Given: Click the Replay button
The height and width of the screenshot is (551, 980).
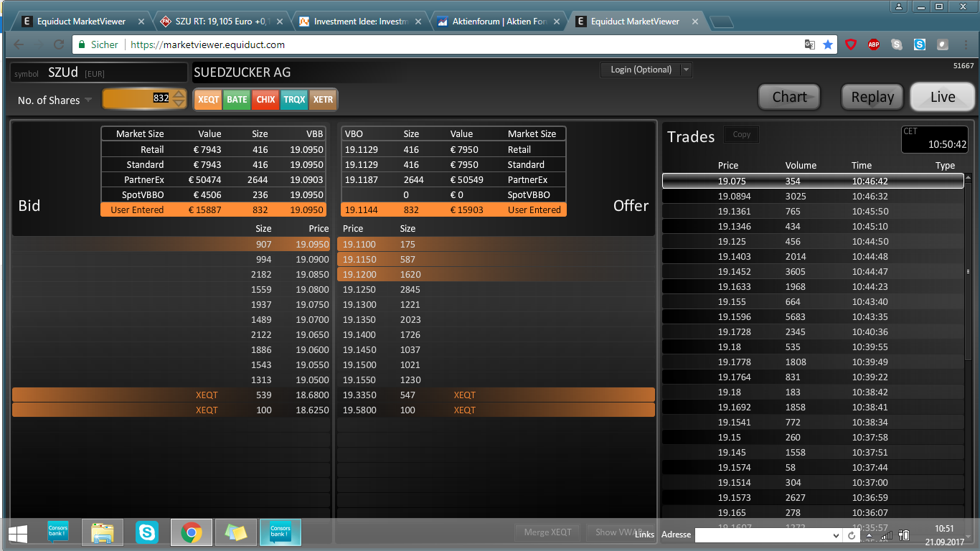Looking at the screenshot, I should [x=872, y=97].
